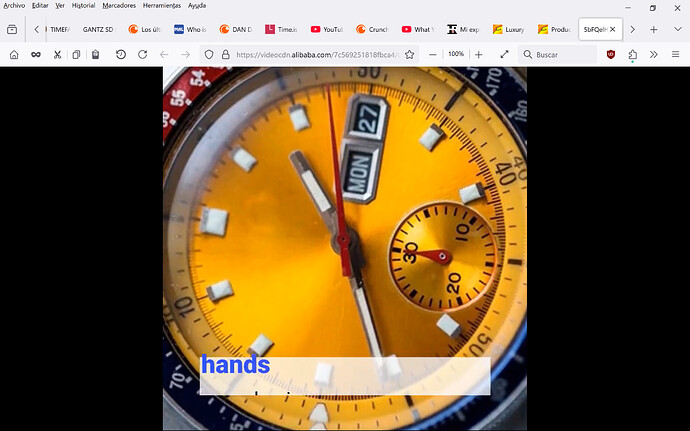The height and width of the screenshot is (431, 690).
Task: Switch to the Who is tab
Action: pyautogui.click(x=191, y=29)
